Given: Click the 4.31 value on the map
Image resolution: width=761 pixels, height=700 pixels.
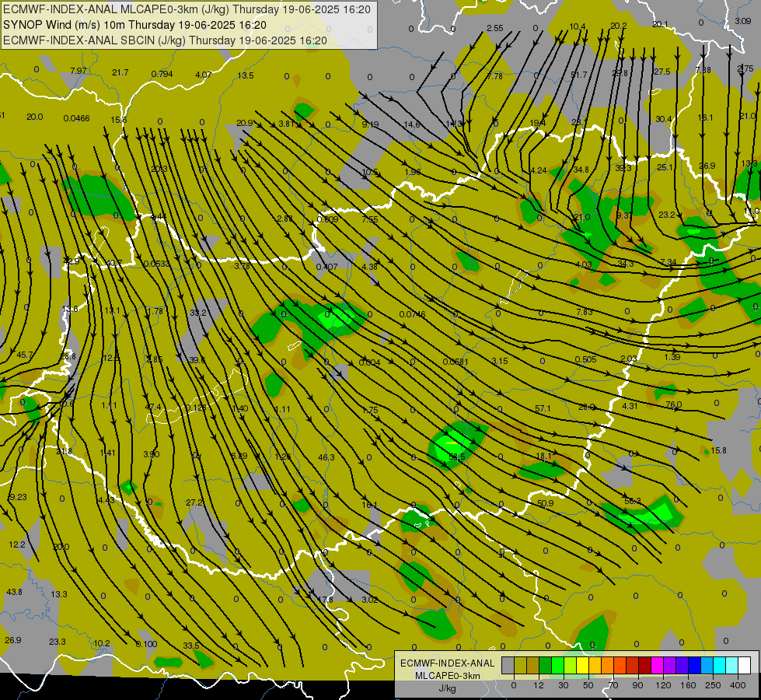Looking at the screenshot, I should (630, 406).
